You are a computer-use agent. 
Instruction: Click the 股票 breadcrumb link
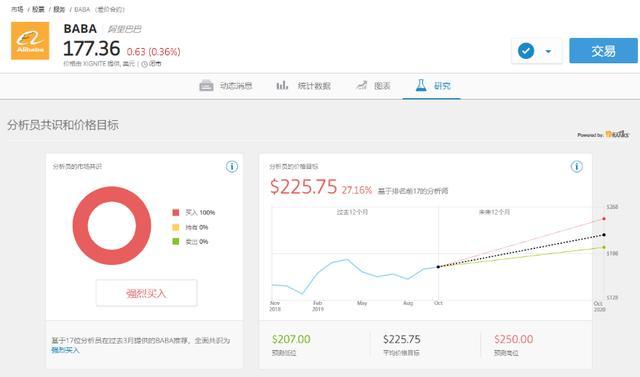pos(38,9)
